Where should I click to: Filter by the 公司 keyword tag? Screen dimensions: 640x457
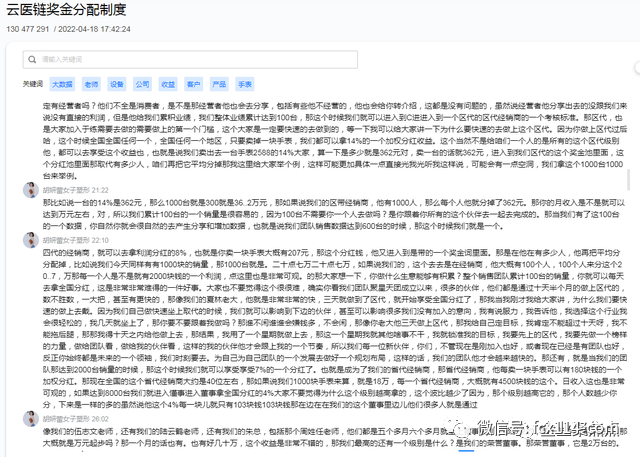(x=142, y=84)
